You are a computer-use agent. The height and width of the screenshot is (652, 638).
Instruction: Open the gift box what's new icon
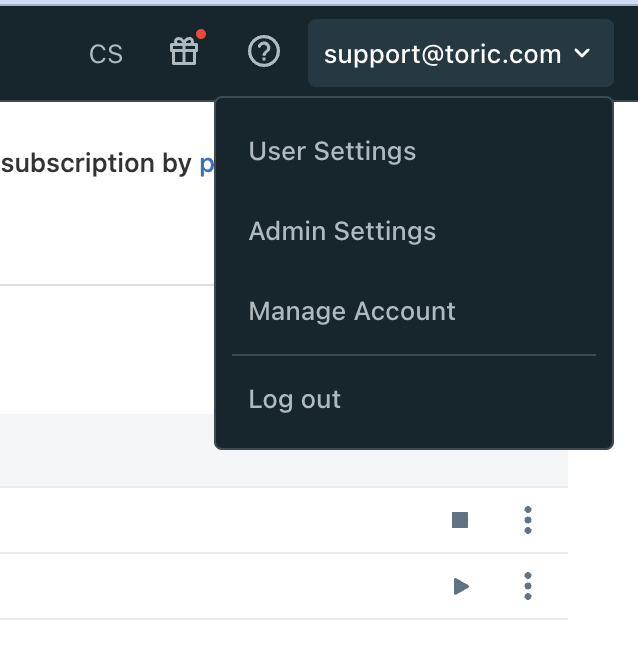click(x=184, y=52)
